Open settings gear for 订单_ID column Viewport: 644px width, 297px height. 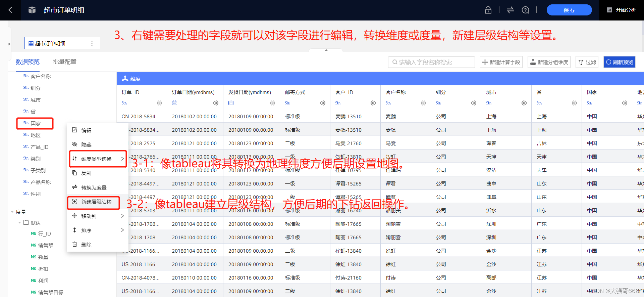coord(159,103)
